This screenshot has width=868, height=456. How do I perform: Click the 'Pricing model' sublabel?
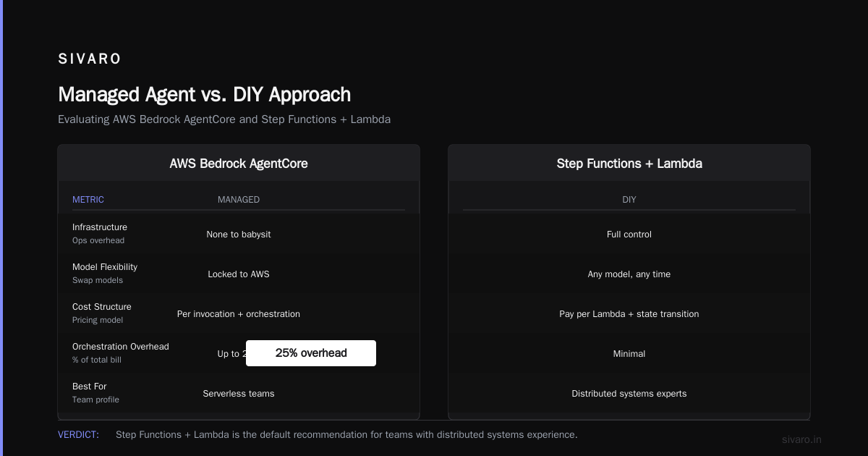(x=98, y=320)
